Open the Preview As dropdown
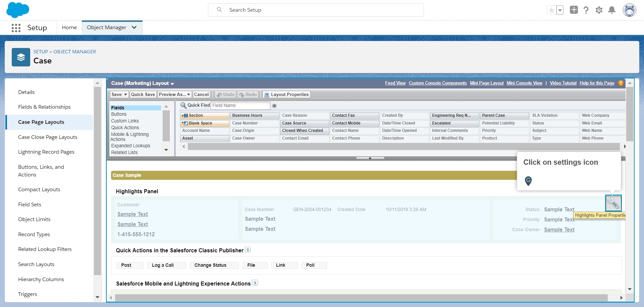 tap(174, 95)
